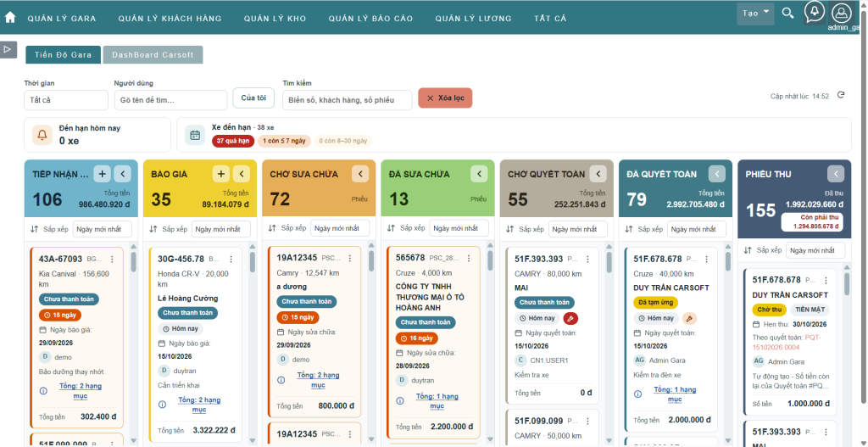
Task: Open menu for card 43A-67093
Action: (x=113, y=259)
